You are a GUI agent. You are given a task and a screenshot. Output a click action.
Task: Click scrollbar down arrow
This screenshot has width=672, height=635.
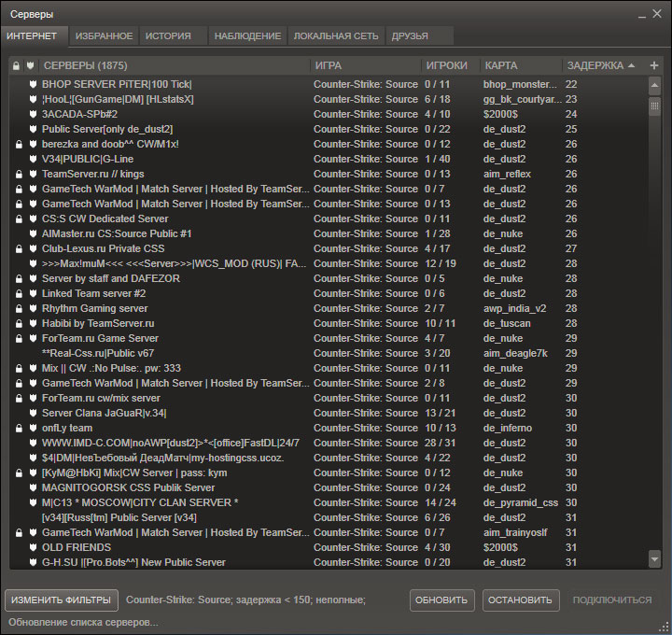[x=654, y=559]
